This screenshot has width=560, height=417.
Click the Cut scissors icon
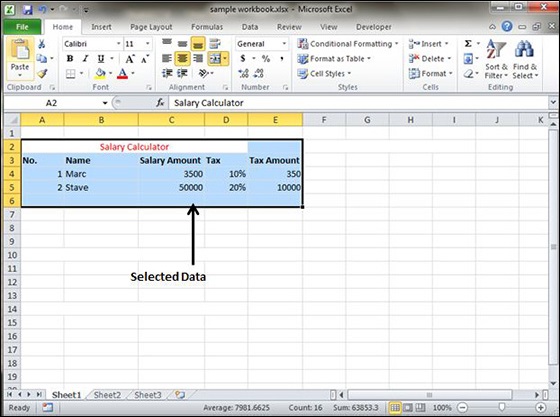42,44
